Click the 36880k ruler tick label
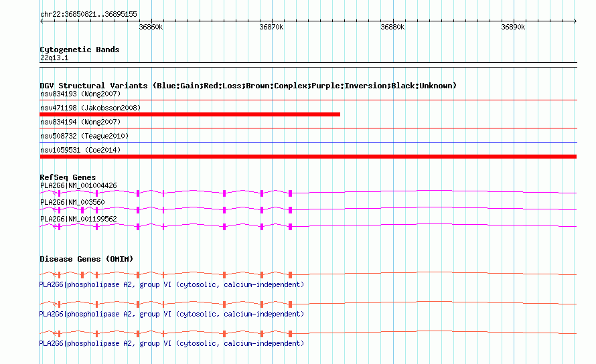Screen dimensions: 596x364 click(392, 27)
